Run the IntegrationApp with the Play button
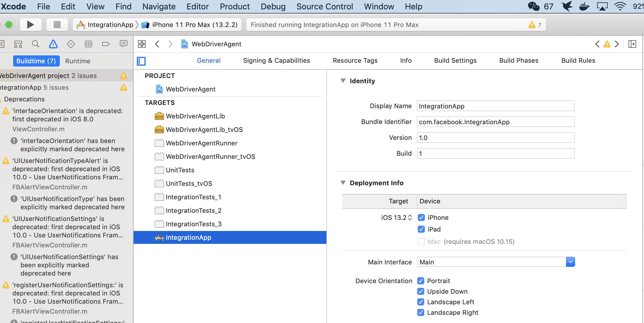 [x=30, y=25]
